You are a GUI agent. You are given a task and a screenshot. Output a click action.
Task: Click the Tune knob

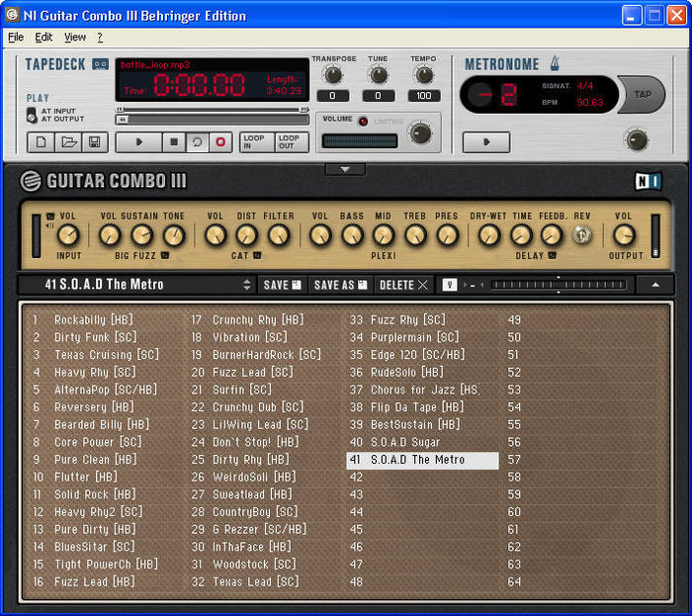point(379,75)
